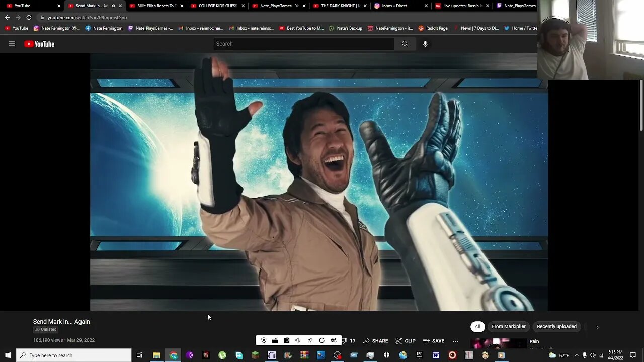
Task: Launch the Minecraft block icon in taskbar
Action: point(255,355)
